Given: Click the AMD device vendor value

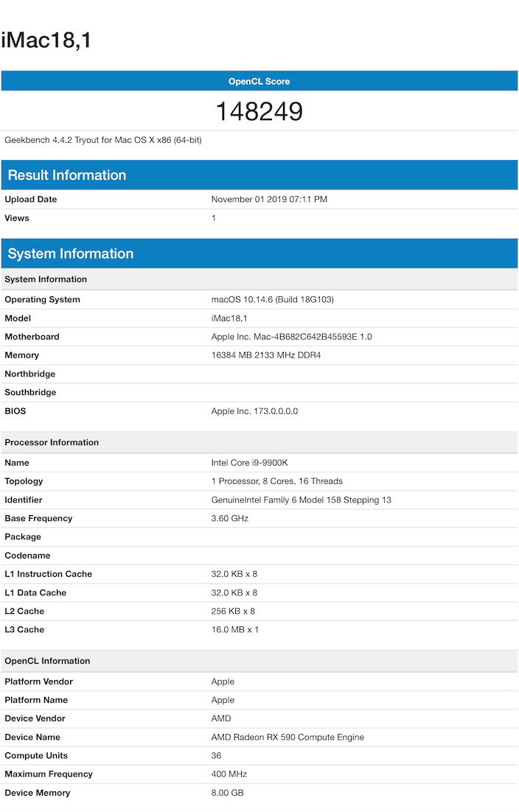Looking at the screenshot, I should point(221,718).
